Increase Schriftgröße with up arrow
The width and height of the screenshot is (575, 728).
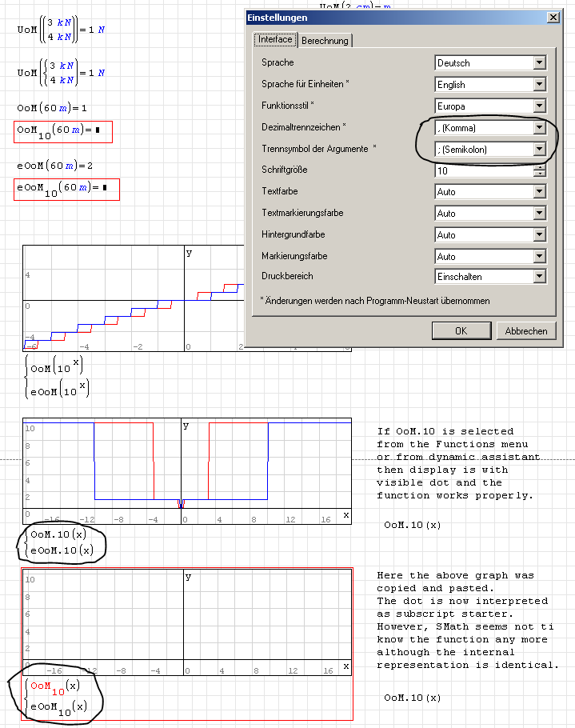pos(540,167)
